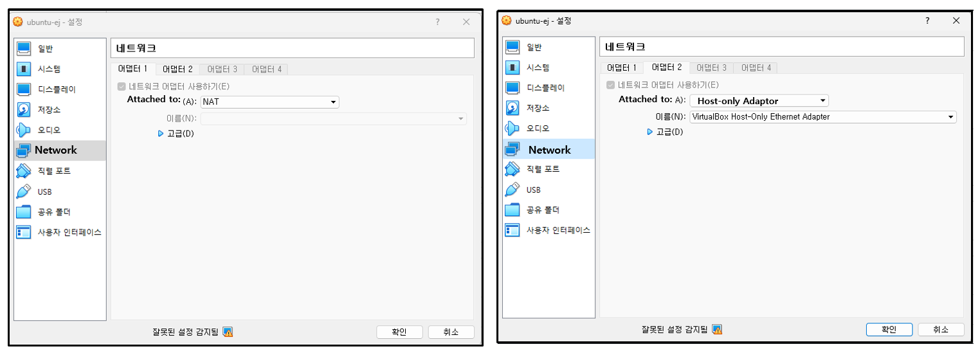Select the 시스템 chip icon in the Host-only dialog
The image size is (980, 351).
tap(513, 67)
